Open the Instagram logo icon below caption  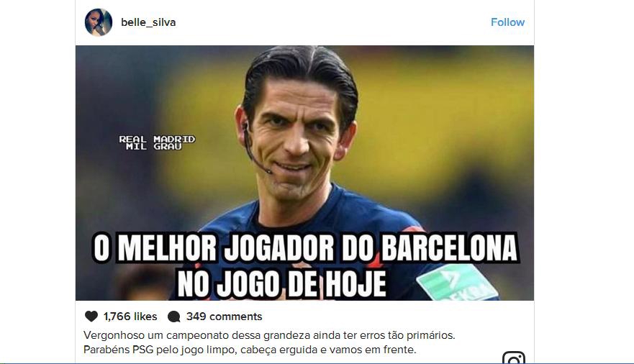point(514,358)
